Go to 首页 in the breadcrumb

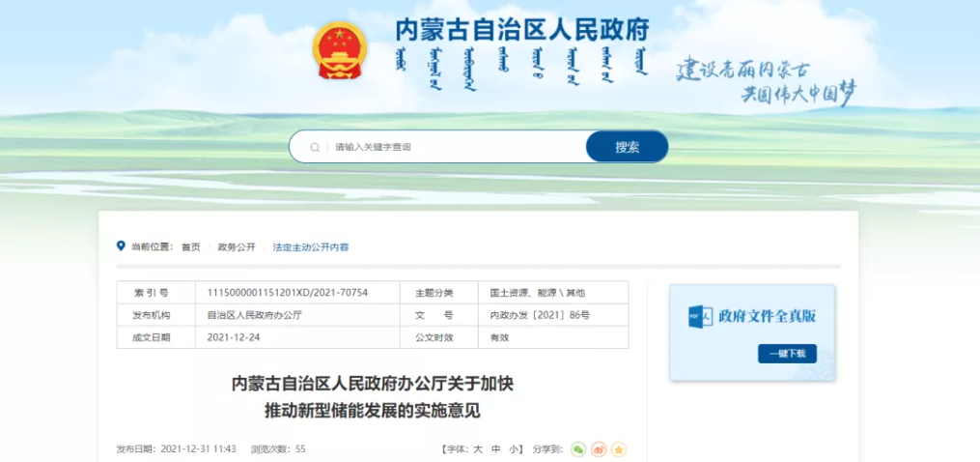[190, 247]
